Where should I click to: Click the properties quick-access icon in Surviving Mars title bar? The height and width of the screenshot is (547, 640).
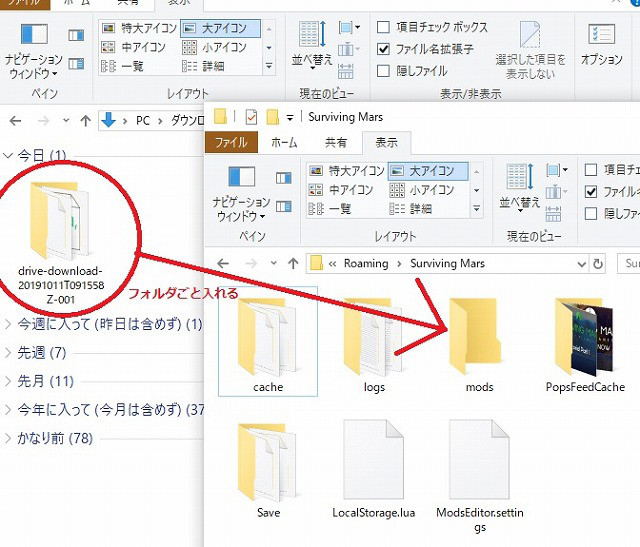[x=251, y=117]
